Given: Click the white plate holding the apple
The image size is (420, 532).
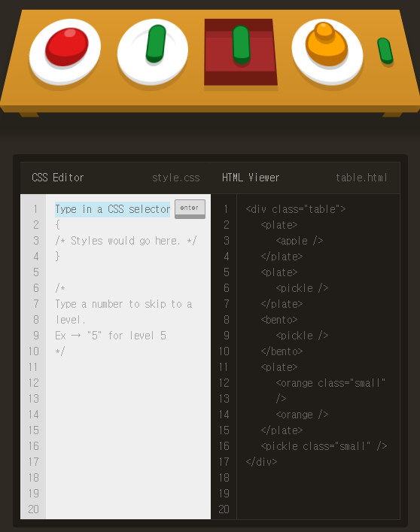Looking at the screenshot, I should tap(65, 52).
